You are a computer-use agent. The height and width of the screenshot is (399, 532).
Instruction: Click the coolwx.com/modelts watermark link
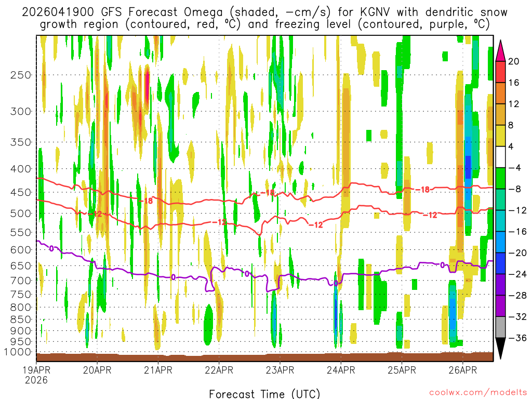point(478,392)
